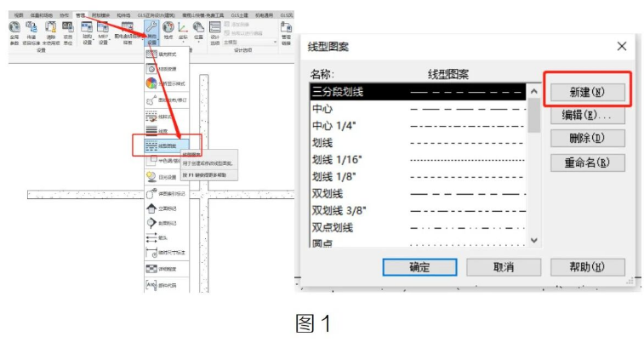Choose 临时尺寸标注 temporary dimensions entry

tap(167, 252)
